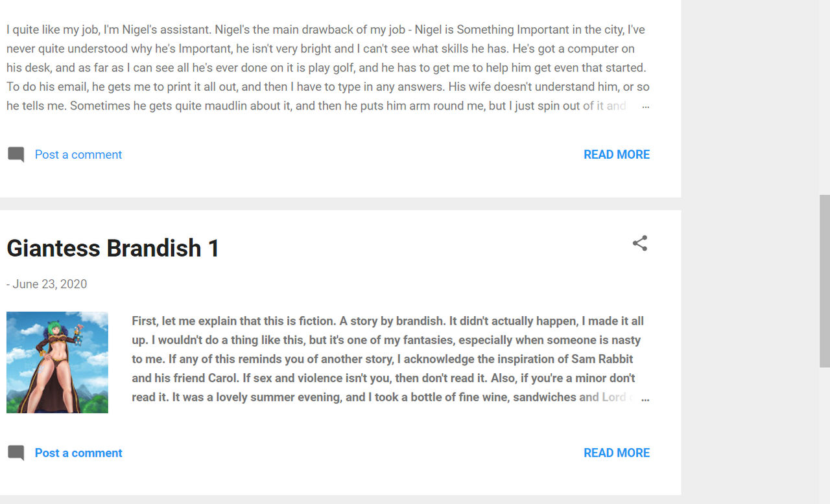Click comment bubble icon under Giantess Brandish post
Screen dimensions: 830x504
[16, 453]
